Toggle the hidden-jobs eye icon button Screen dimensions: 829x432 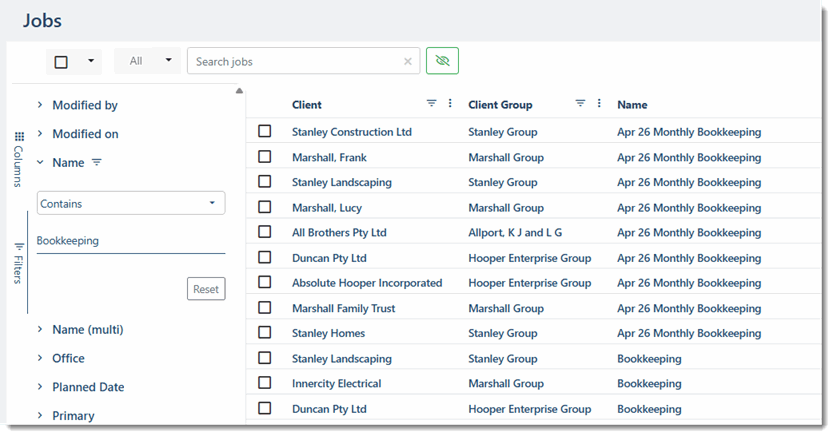442,61
